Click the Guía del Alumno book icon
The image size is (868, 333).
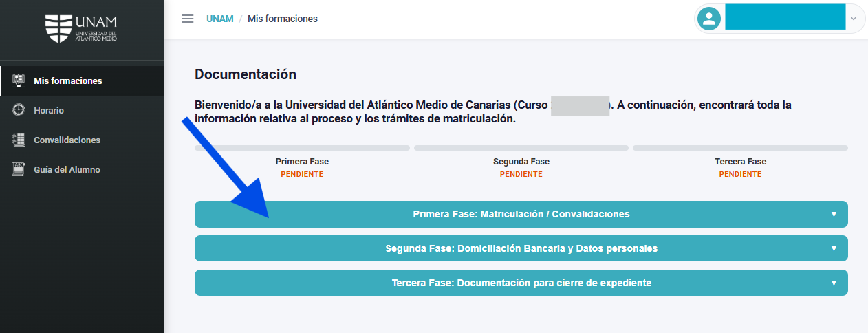19,169
